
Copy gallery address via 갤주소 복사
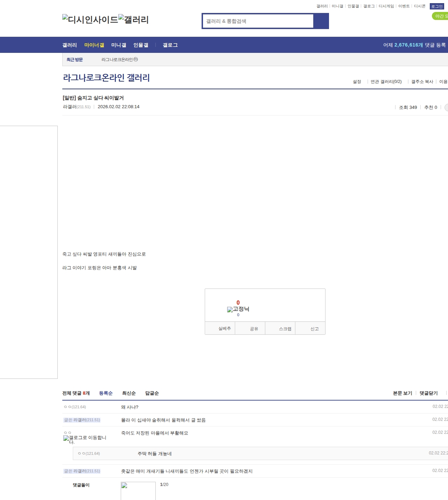tap(422, 82)
